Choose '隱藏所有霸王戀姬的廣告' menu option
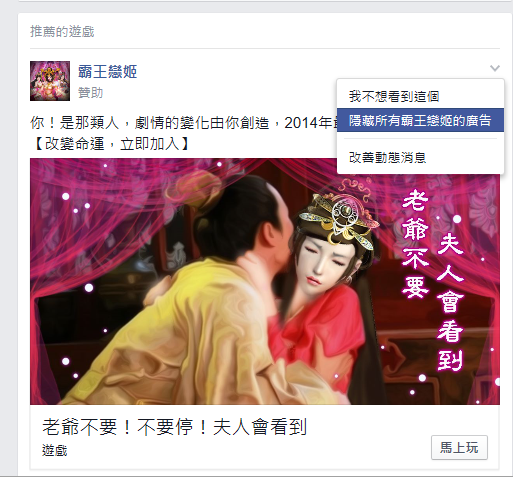The height and width of the screenshot is (477, 513). coord(420,120)
